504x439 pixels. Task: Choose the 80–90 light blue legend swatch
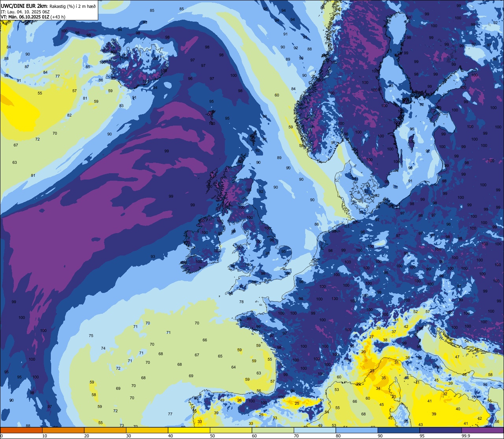click(357, 430)
